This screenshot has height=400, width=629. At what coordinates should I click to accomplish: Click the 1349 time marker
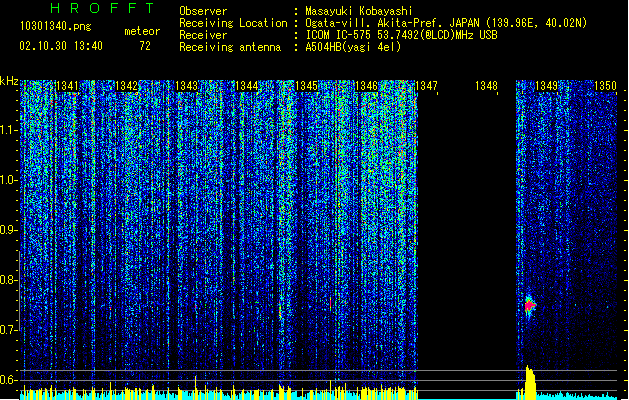point(546,86)
